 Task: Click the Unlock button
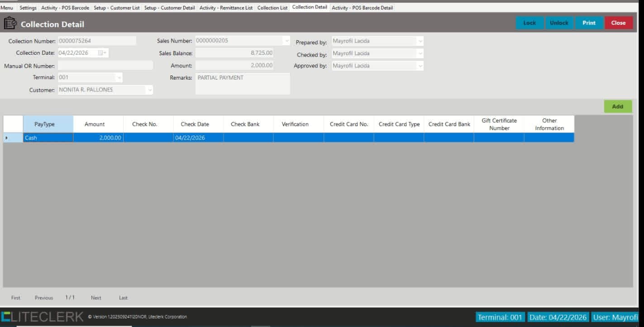tap(559, 23)
